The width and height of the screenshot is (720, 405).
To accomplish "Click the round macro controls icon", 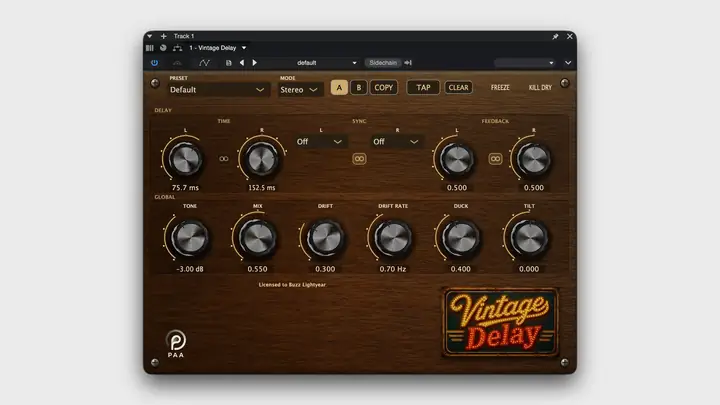I will 163,48.
